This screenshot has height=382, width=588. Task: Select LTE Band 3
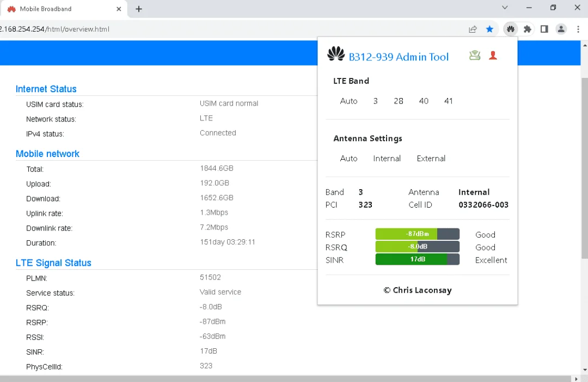click(x=375, y=101)
